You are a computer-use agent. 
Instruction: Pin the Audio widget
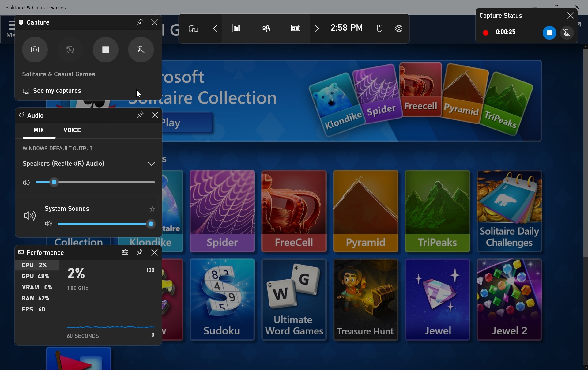[x=140, y=115]
